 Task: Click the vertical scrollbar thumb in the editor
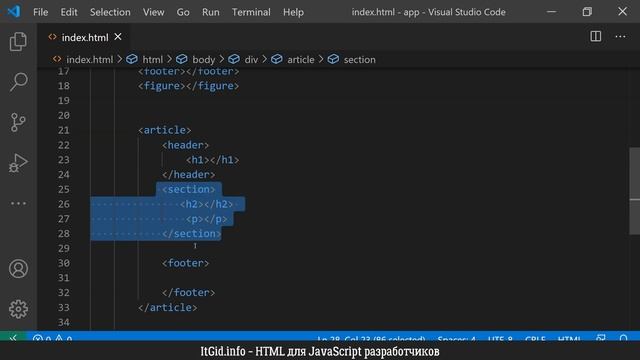[634, 191]
